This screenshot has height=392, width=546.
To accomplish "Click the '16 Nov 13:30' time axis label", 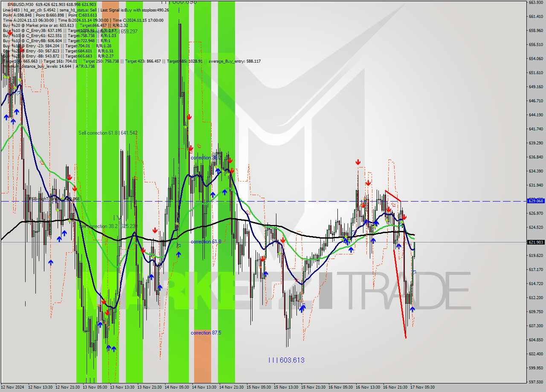I will [x=368, y=387].
